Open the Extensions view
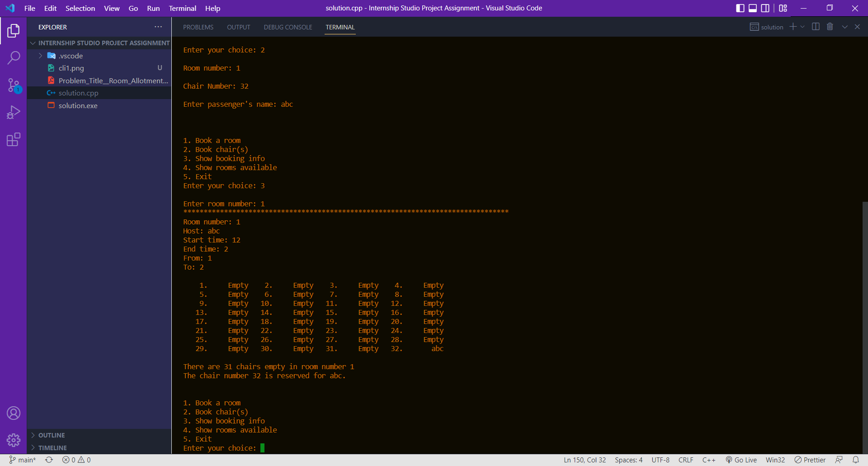Screen dimensions: 868x466 14,139
